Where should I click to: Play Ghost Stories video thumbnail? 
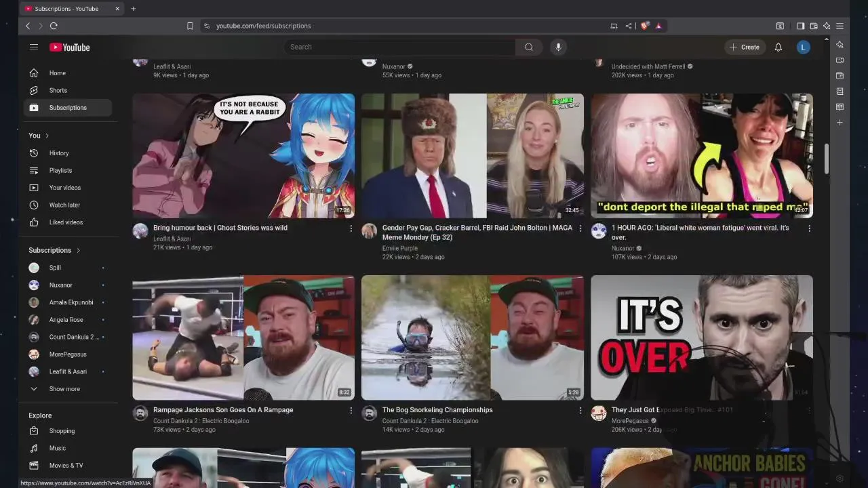(243, 156)
